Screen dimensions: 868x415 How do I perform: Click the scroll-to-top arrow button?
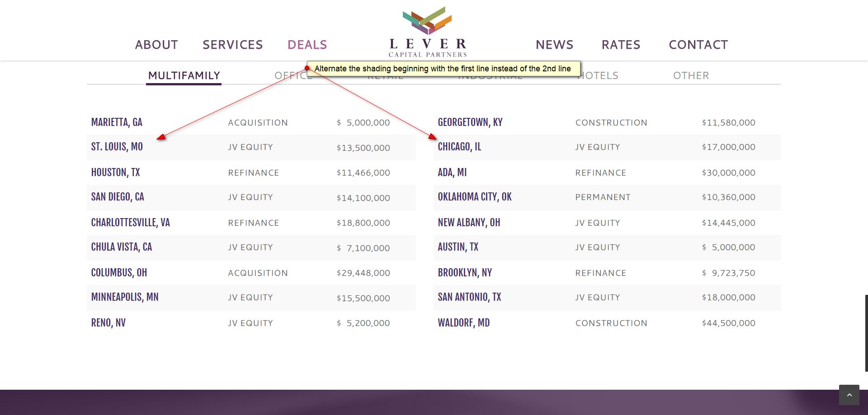(x=849, y=395)
